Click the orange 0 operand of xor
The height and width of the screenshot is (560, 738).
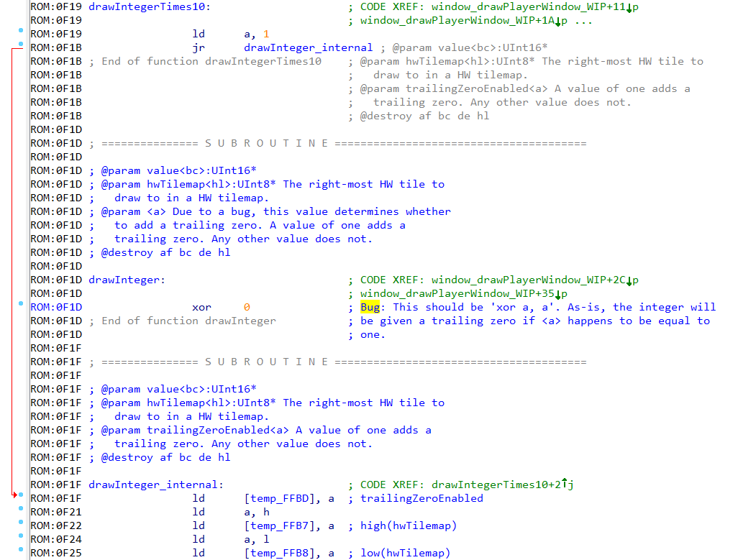(x=247, y=307)
